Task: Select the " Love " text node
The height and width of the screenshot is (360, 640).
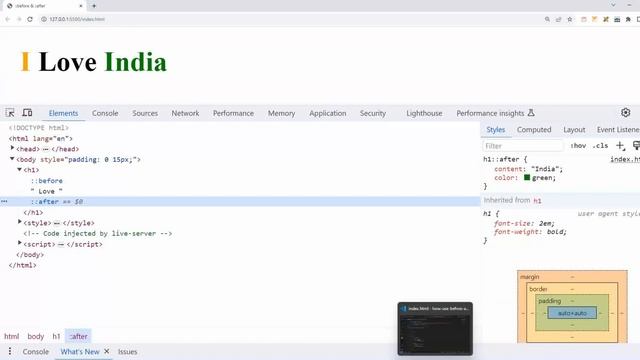Action: pyautogui.click(x=47, y=191)
